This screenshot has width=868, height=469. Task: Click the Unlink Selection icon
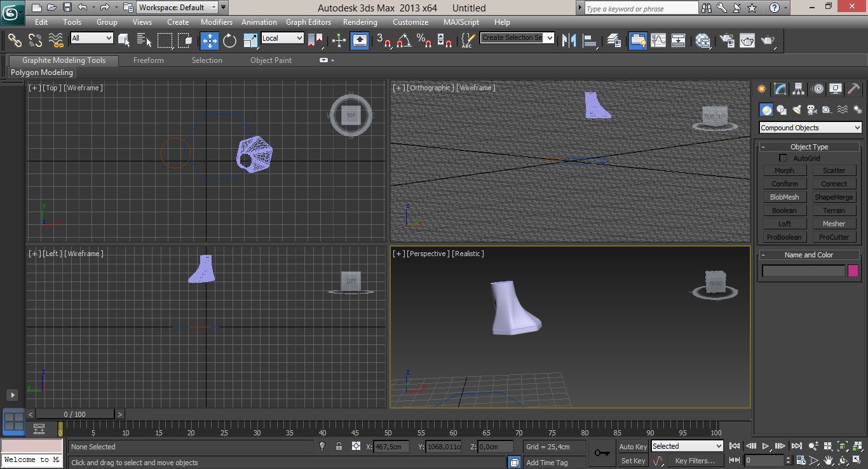[x=36, y=40]
